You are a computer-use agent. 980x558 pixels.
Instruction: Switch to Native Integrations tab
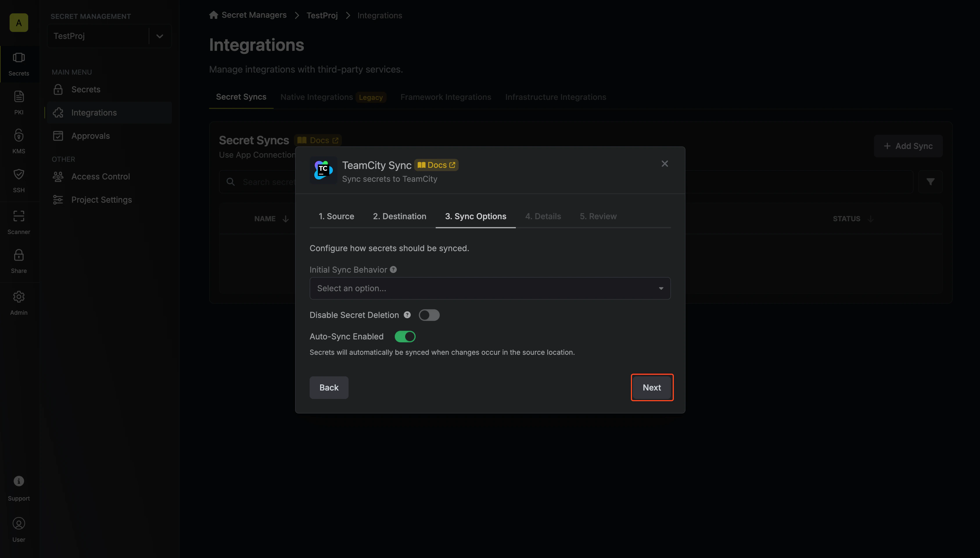[333, 97]
